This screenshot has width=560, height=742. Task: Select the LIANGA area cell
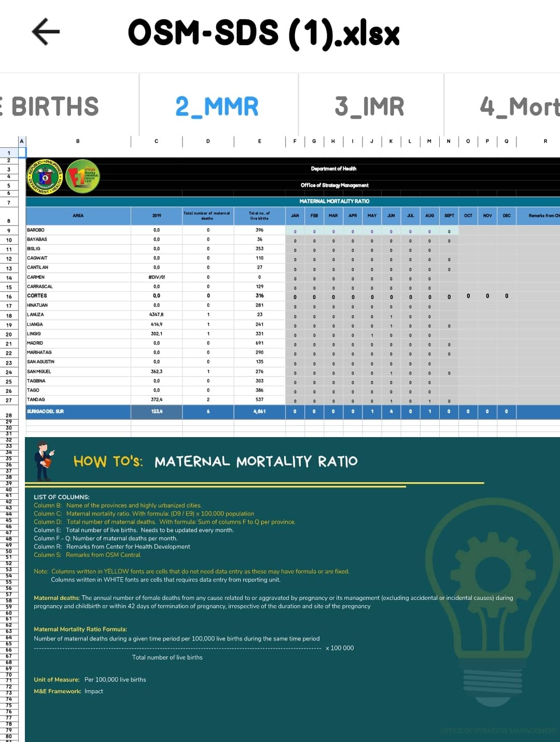pyautogui.click(x=78, y=324)
